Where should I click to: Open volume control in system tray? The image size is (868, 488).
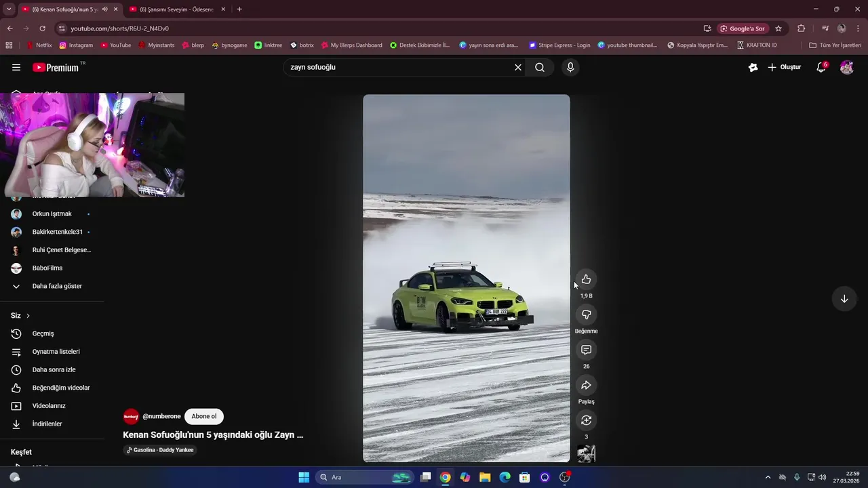[822, 477]
